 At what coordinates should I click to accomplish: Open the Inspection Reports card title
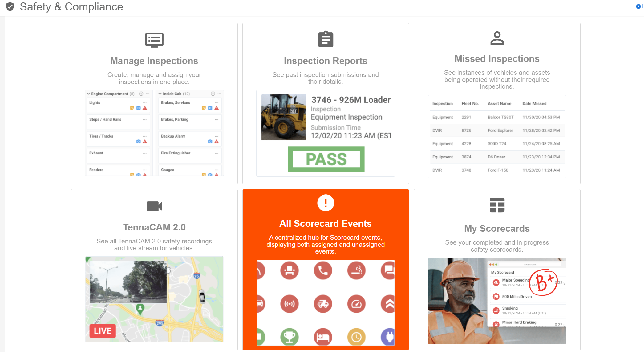326,61
